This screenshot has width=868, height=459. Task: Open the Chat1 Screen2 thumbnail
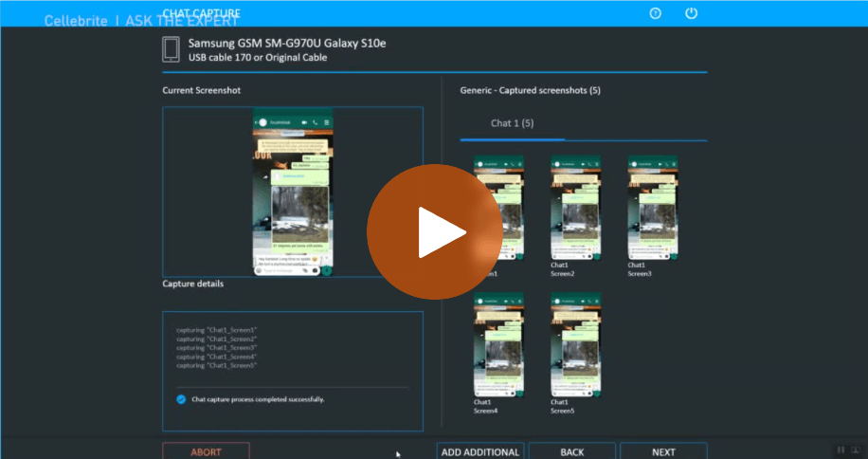coord(576,208)
